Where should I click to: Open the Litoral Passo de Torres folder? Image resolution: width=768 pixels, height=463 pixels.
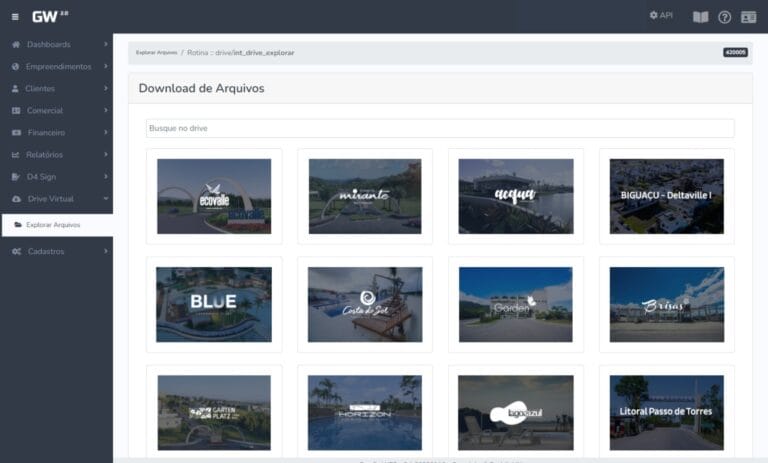point(666,412)
